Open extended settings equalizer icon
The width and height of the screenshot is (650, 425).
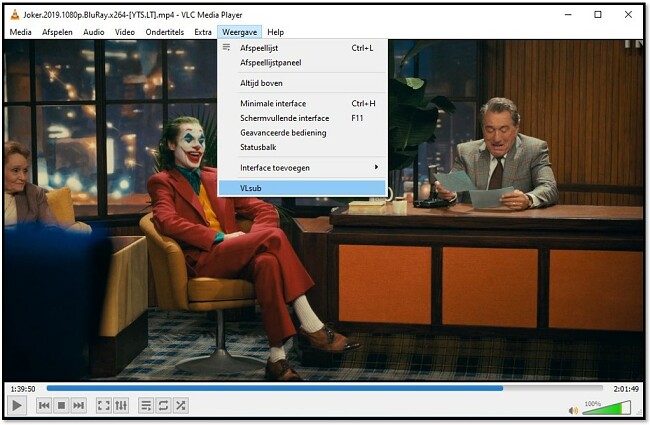(121, 405)
